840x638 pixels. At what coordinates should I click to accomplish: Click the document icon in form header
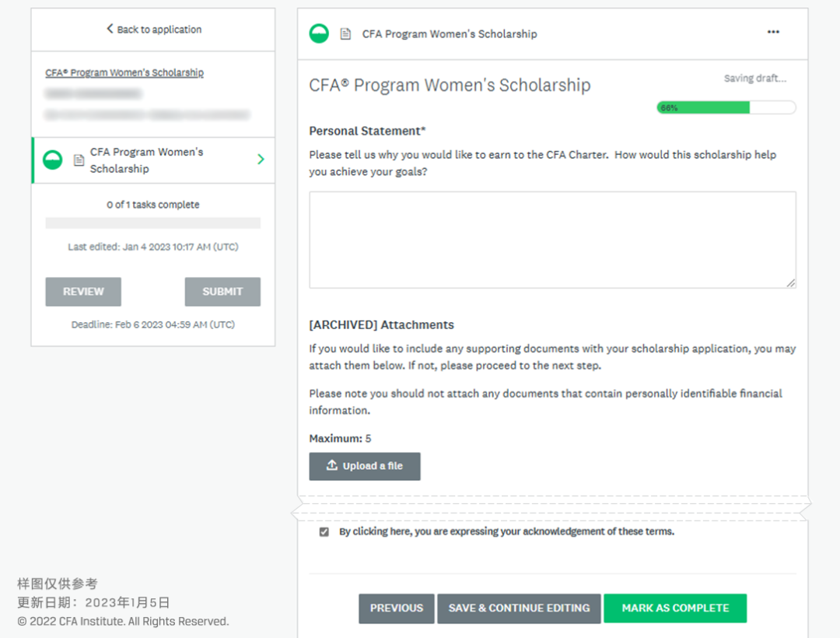(345, 33)
